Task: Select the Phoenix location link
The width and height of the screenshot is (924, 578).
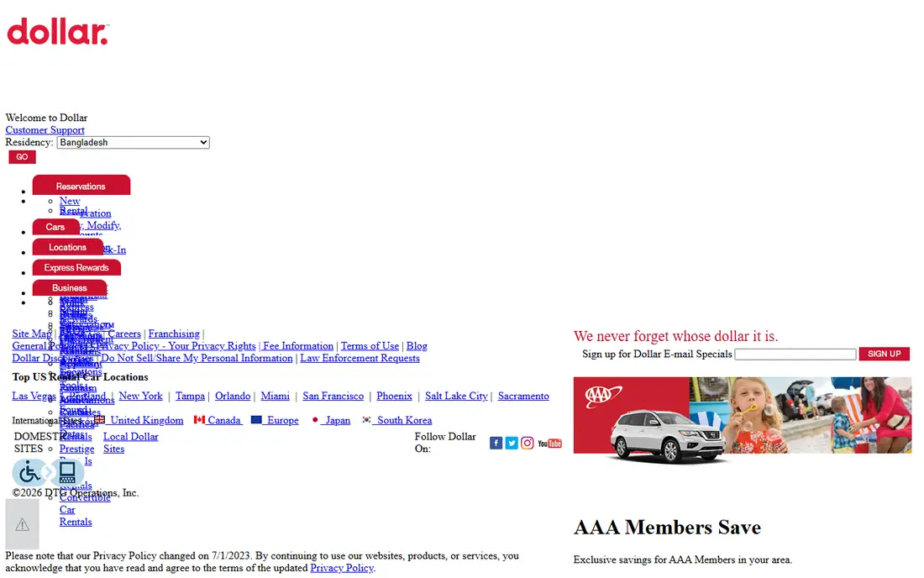Action: click(394, 396)
